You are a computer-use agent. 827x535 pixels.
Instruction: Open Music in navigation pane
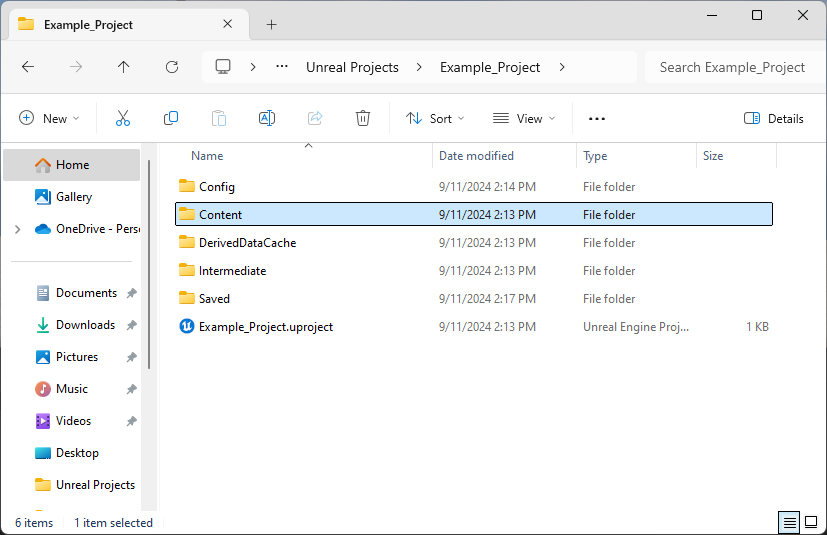pyautogui.click(x=72, y=389)
